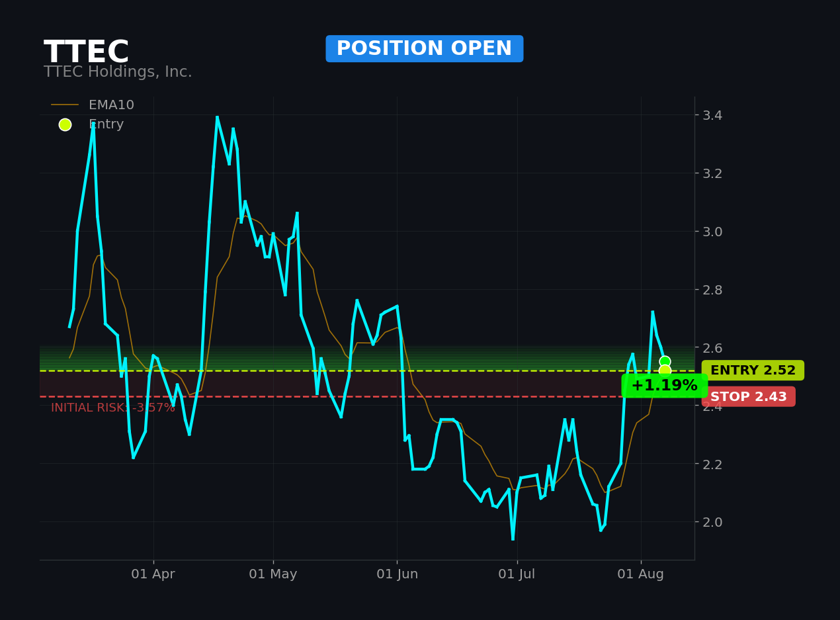Click the ENTRY 2.52 price label
The width and height of the screenshot is (840, 620).
point(753,371)
